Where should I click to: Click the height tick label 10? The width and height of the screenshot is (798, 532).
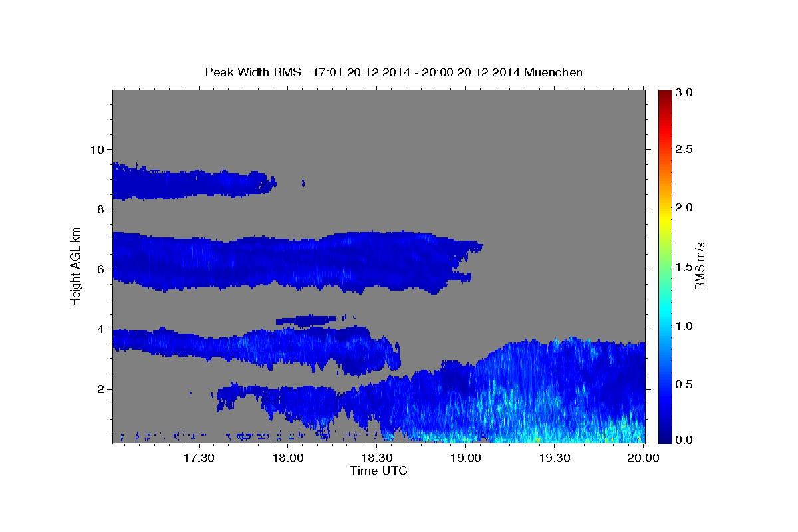(x=96, y=149)
